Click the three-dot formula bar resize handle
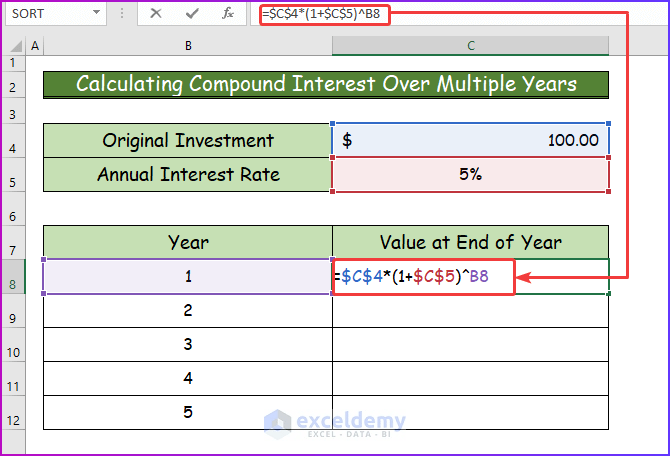Image resolution: width=670 pixels, height=456 pixels. pos(122,14)
